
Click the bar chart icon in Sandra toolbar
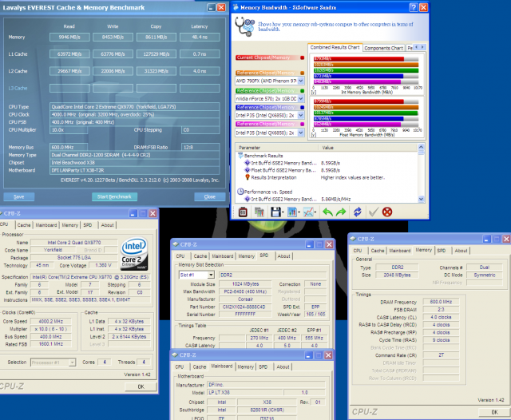point(291,212)
